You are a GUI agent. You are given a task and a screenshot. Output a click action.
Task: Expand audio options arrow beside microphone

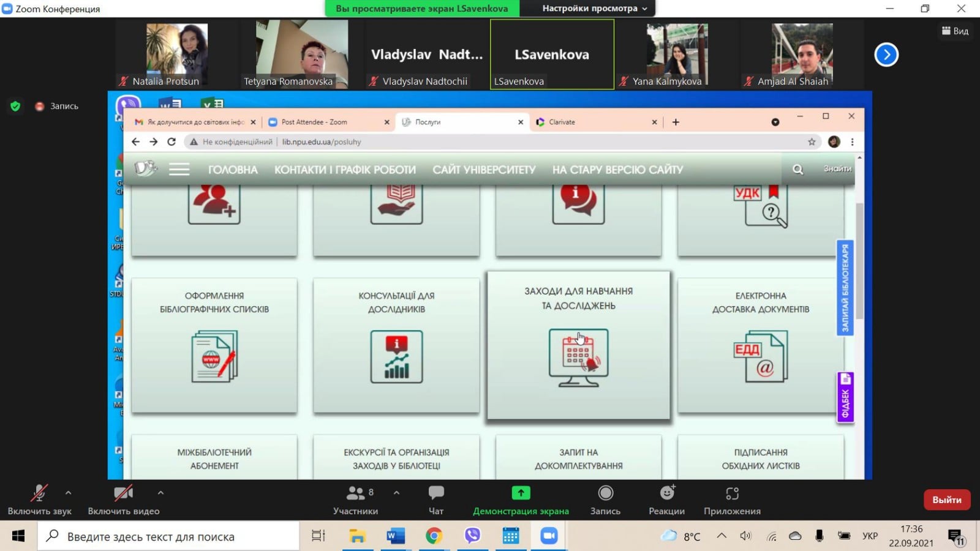[x=68, y=492]
